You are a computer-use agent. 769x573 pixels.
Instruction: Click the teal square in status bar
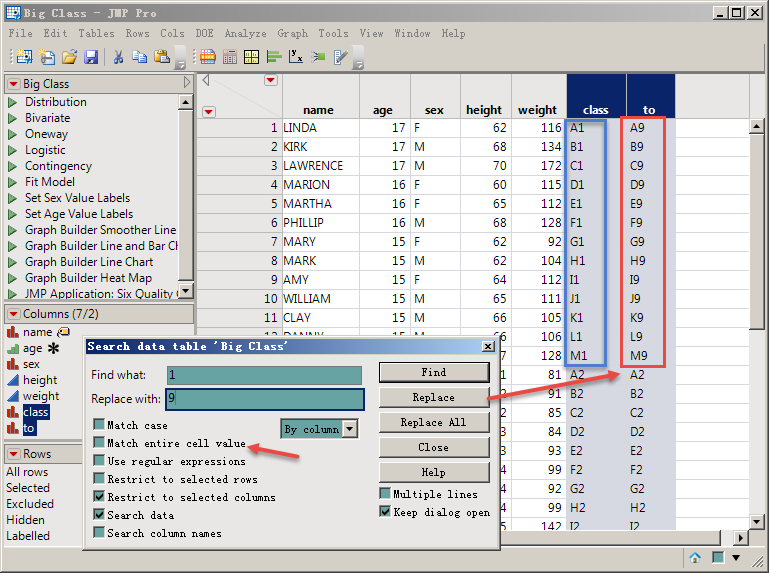[717, 557]
